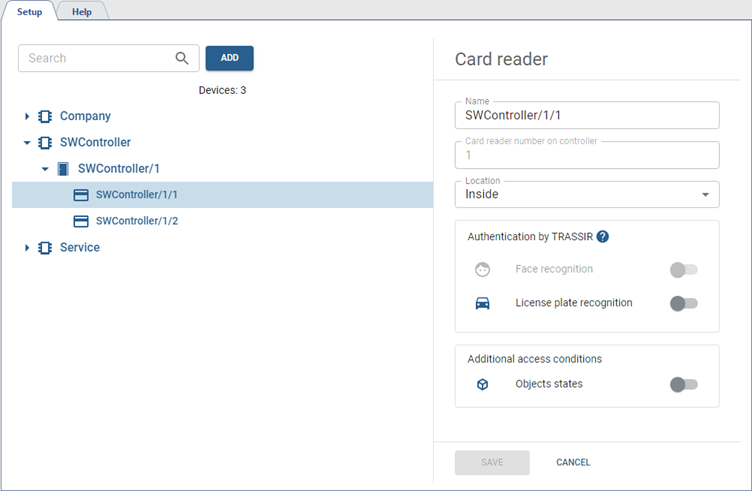Select the Setup tab
This screenshot has height=491, width=752.
pyautogui.click(x=29, y=11)
